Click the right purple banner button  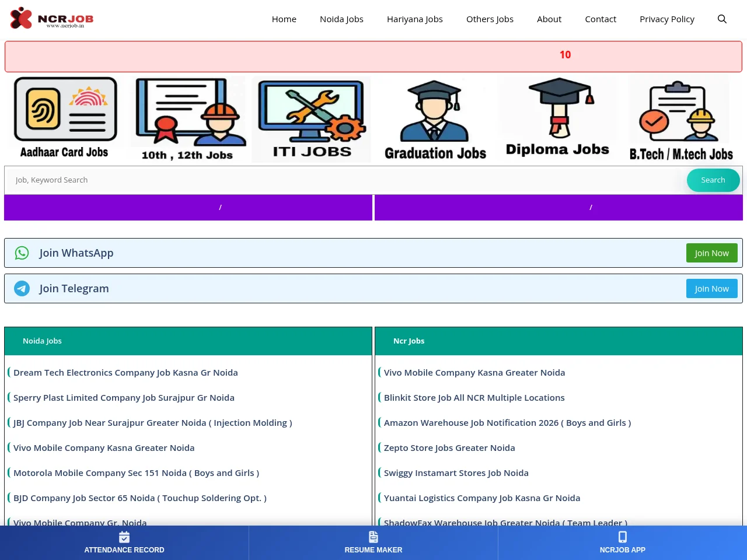tap(558, 208)
